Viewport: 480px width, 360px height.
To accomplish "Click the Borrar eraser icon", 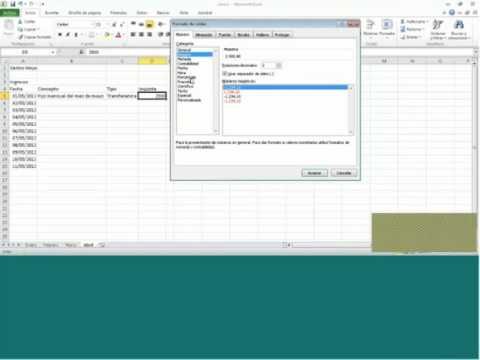I will (x=403, y=37).
